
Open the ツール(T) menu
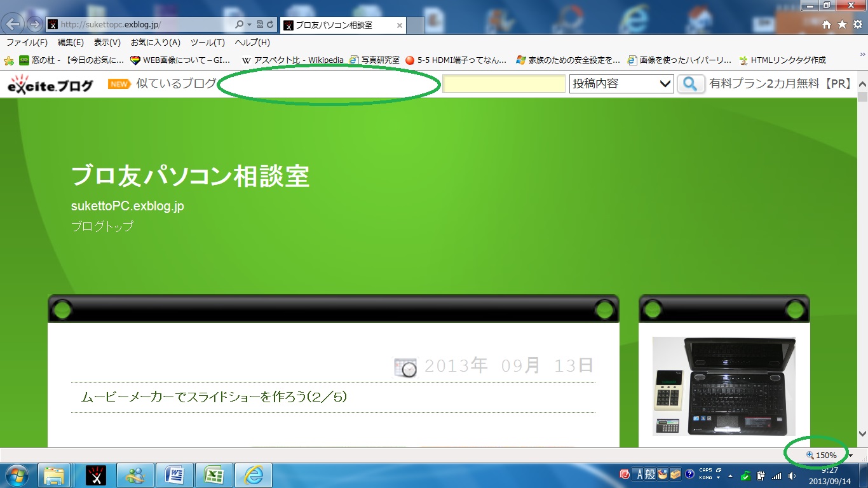point(208,43)
